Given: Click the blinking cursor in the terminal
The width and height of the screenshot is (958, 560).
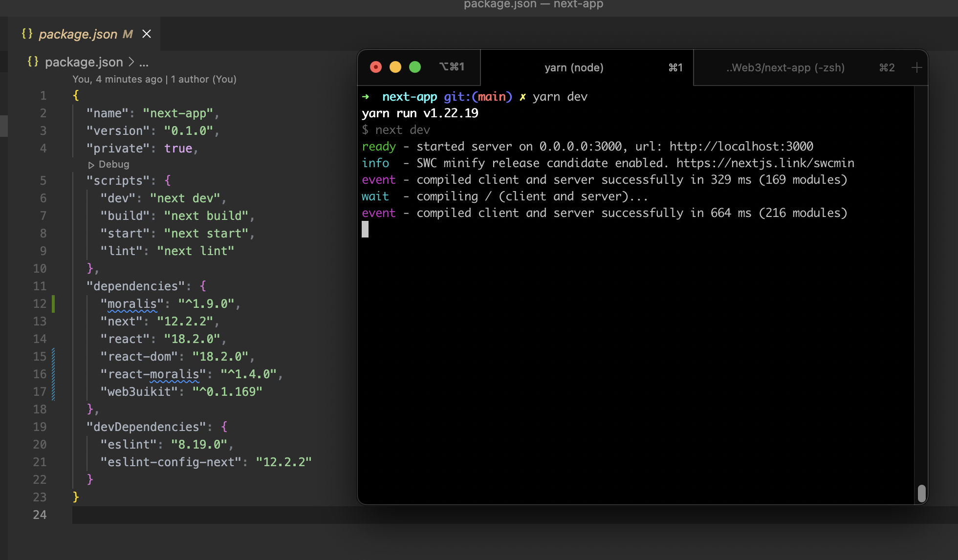Looking at the screenshot, I should tap(365, 229).
